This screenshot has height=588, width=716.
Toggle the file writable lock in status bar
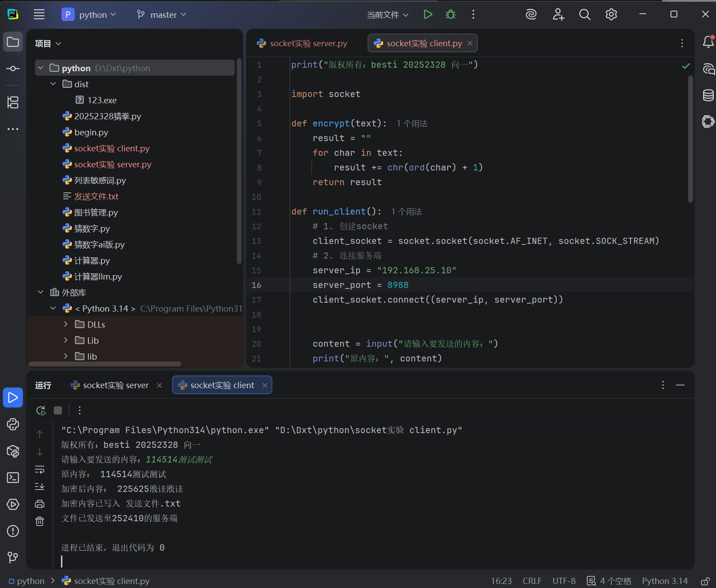[706, 581]
